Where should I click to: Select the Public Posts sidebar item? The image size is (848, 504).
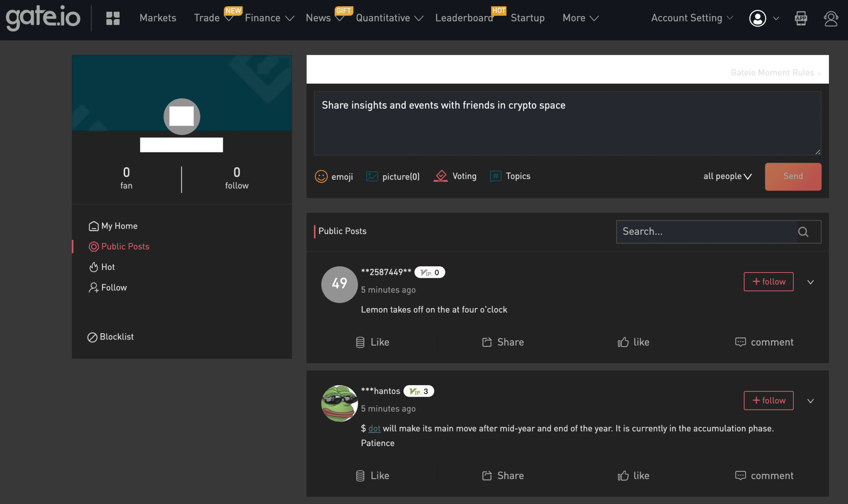coord(125,246)
